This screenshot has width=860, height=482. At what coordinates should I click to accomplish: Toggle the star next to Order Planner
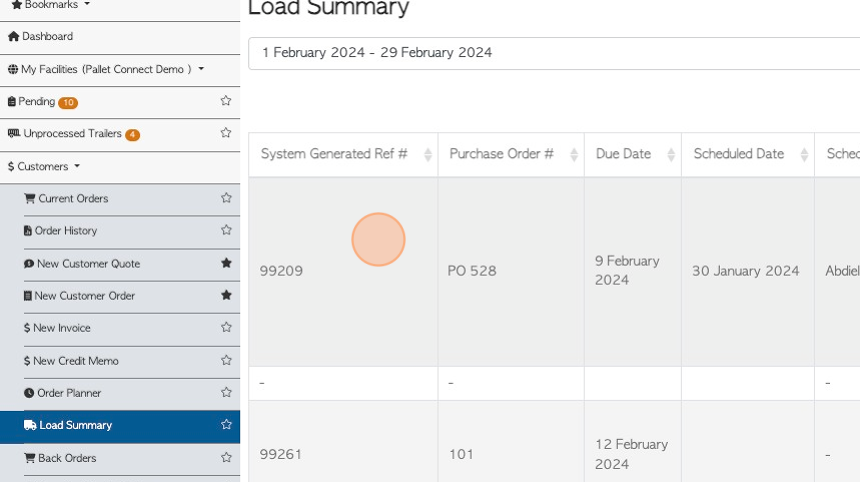tap(226, 392)
